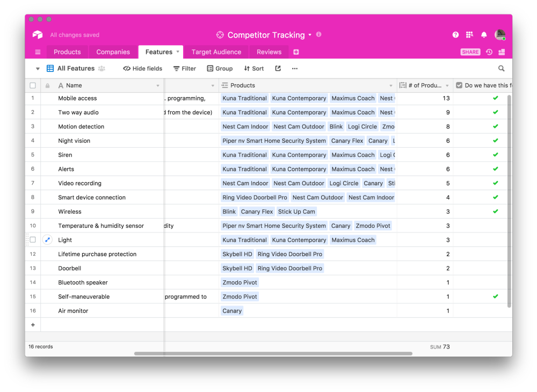Click the Airtable home logo icon
Screen dimensions: 537x392
[38, 34]
